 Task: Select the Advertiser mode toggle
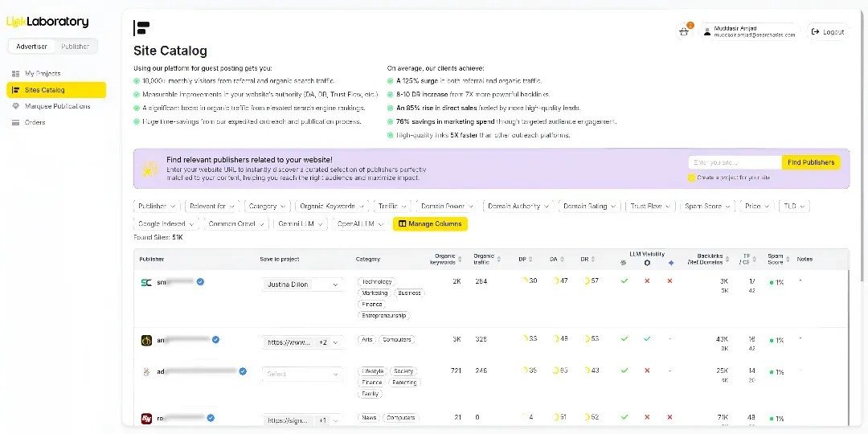point(32,47)
